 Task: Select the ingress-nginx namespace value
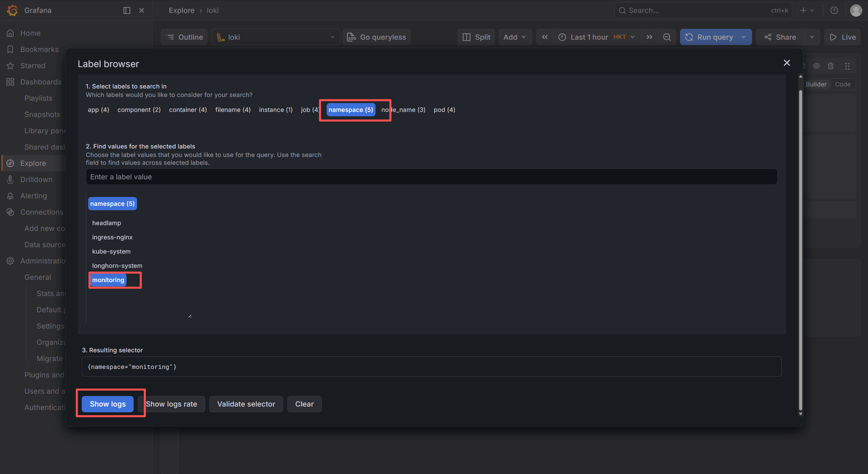pyautogui.click(x=112, y=237)
